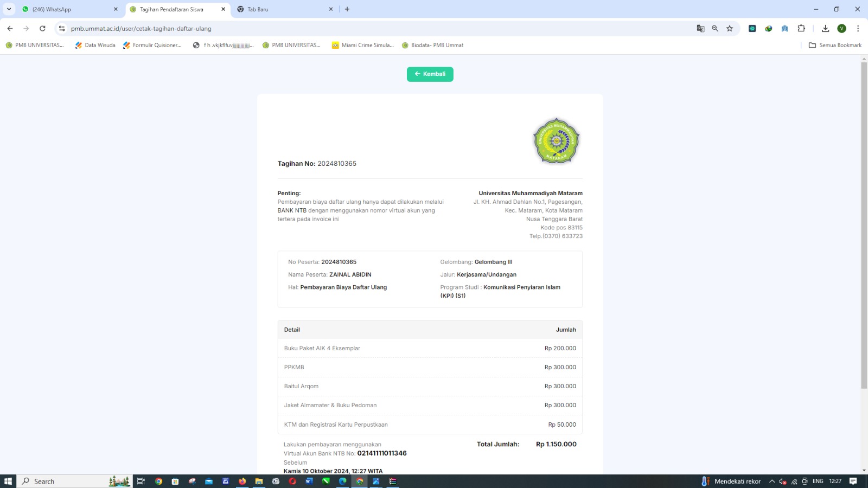Open the Chrome three-dot menu
The width and height of the screenshot is (868, 488).
pos(858,29)
